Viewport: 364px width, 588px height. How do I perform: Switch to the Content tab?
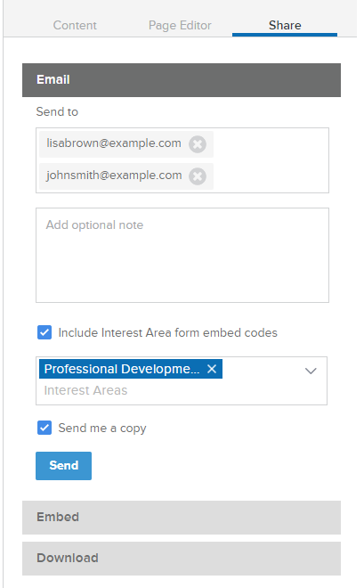[x=75, y=25]
